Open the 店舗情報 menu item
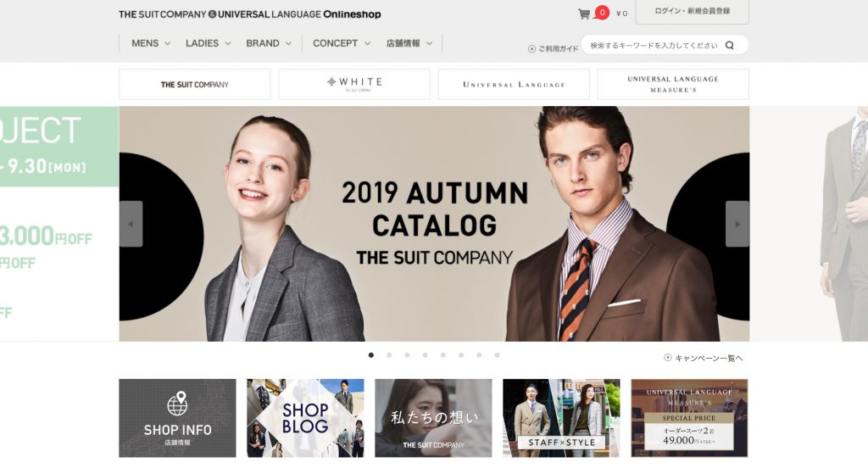Viewport: 868px width, 468px height. click(x=409, y=43)
